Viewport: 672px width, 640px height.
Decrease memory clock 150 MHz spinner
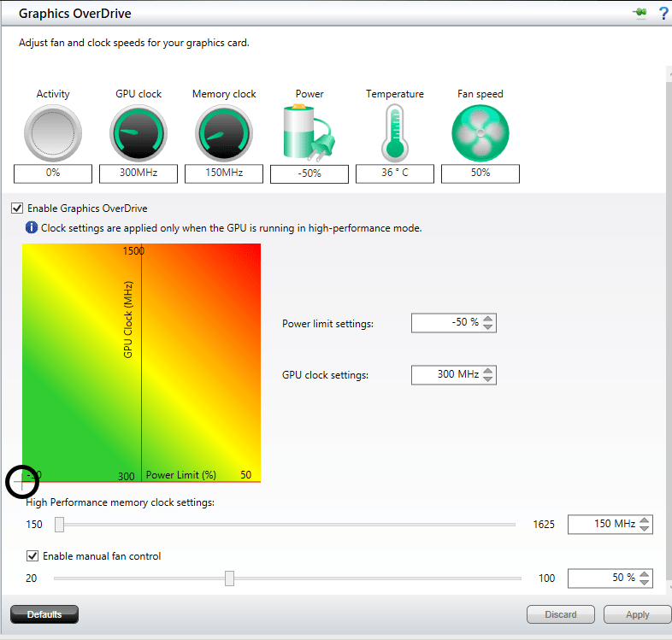[x=644, y=528]
